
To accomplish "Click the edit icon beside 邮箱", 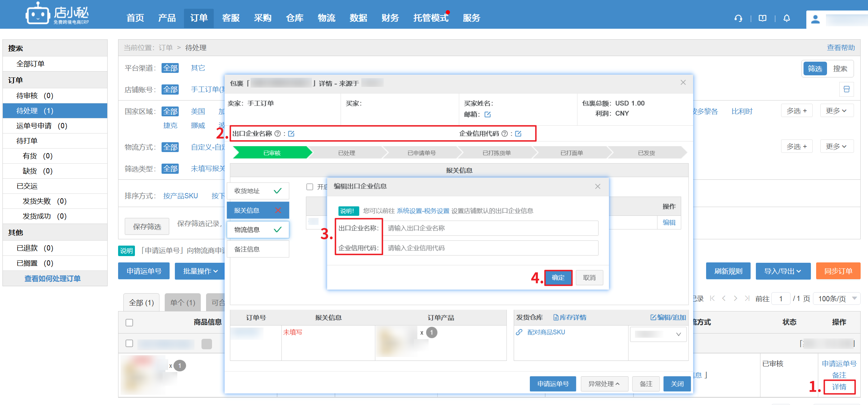I will (x=487, y=114).
